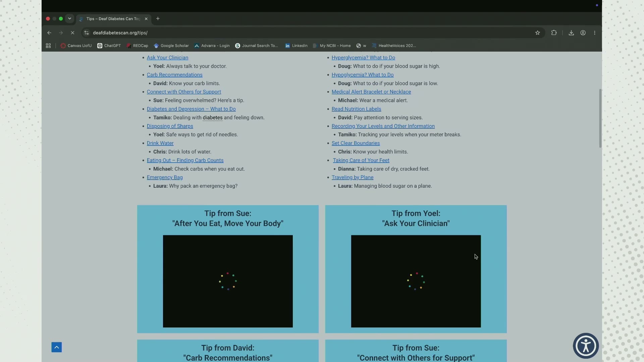This screenshot has width=644, height=362.
Task: Open the ChatGPT bookmark
Action: [x=109, y=46]
